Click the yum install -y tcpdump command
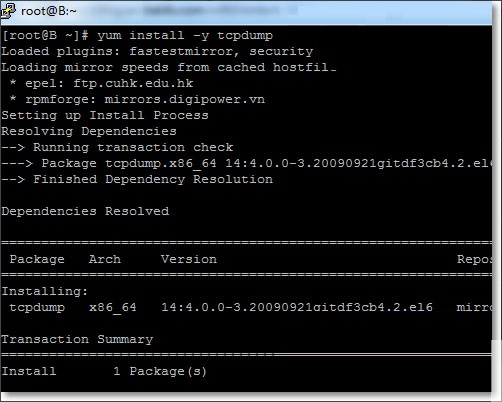502x402 pixels. (185, 35)
